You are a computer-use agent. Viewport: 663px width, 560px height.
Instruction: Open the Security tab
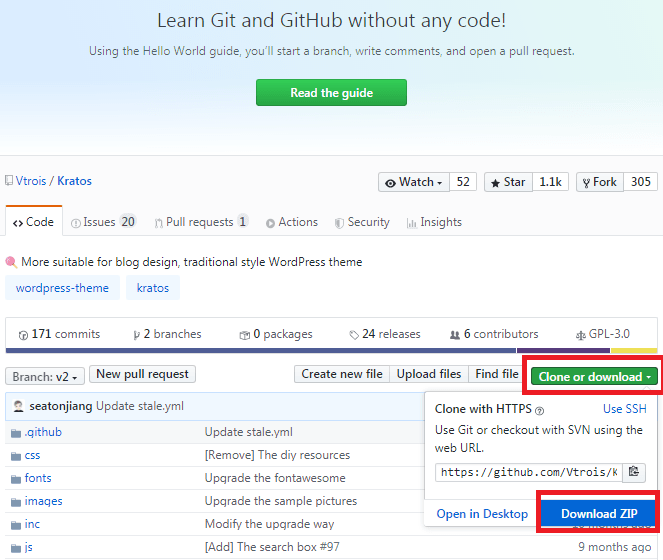click(362, 222)
